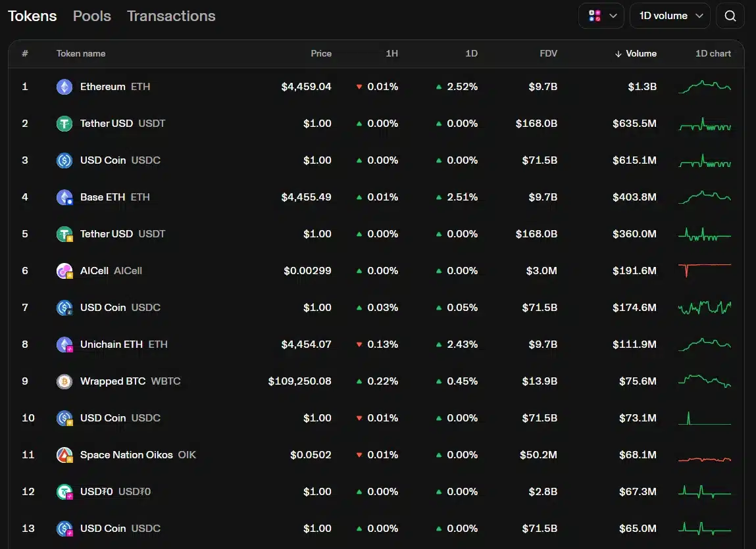
Task: Open the network selector dropdown
Action: [x=600, y=16]
